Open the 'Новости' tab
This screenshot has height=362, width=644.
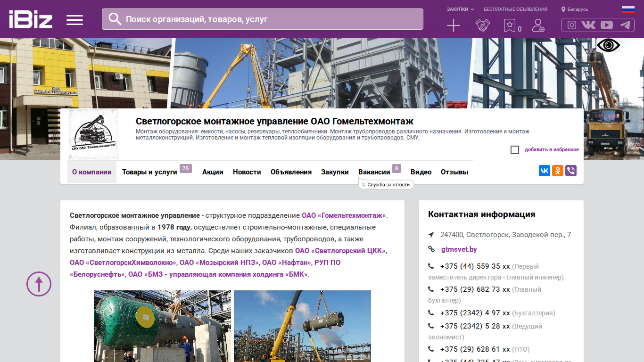[247, 172]
